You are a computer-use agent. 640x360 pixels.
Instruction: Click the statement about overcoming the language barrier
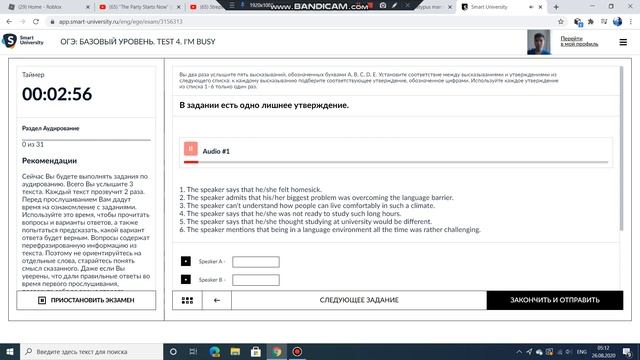316,198
